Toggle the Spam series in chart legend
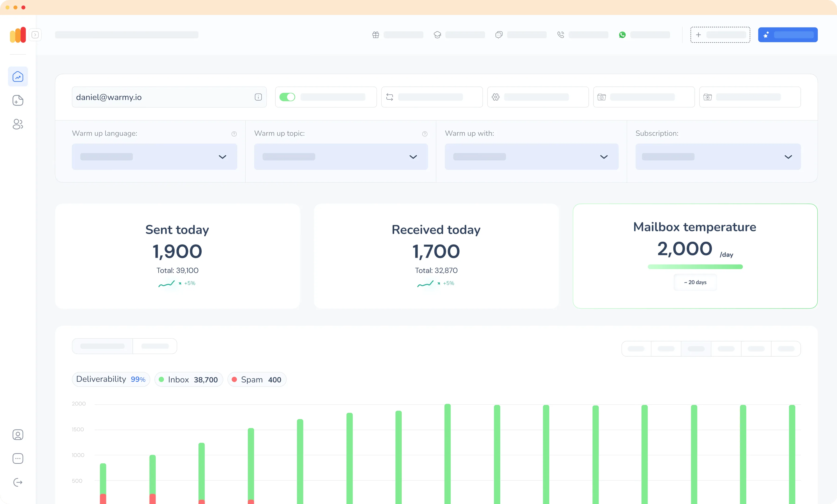The width and height of the screenshot is (837, 504). tap(257, 379)
